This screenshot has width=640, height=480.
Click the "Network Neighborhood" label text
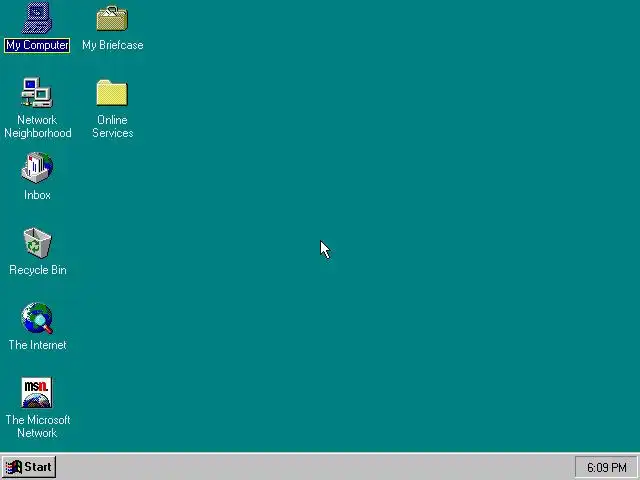38,127
